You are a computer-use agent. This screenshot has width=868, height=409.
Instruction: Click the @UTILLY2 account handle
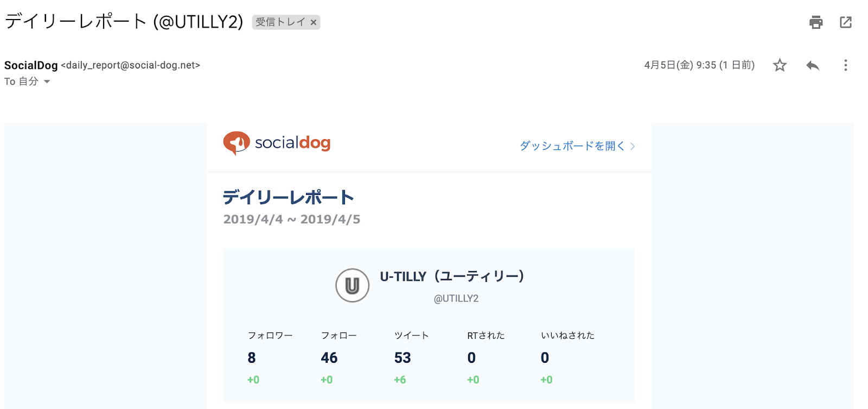[x=456, y=299]
